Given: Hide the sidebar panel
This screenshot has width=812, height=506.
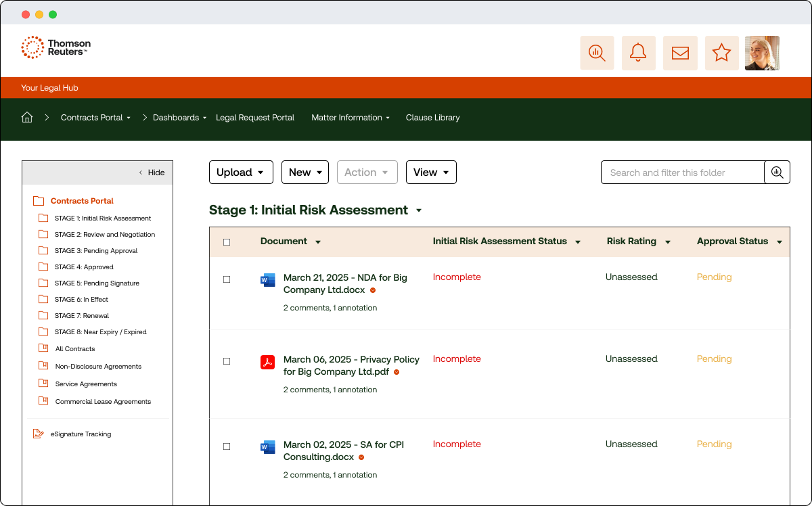Looking at the screenshot, I should pos(152,172).
